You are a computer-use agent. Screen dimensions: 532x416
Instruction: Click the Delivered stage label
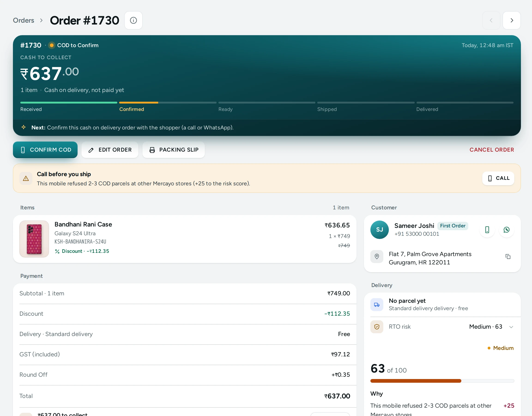tap(427, 109)
